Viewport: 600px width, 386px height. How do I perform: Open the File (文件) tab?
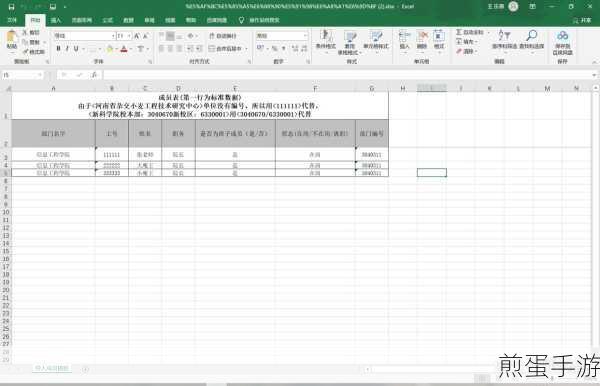tap(12, 20)
